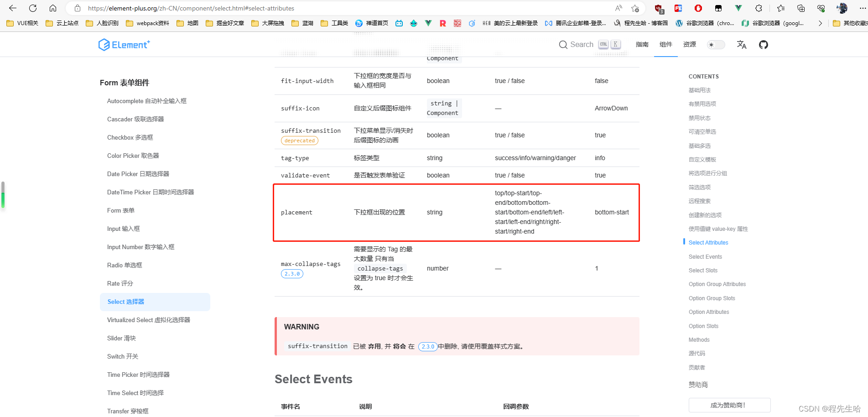Click inside the Search input field

(582, 44)
